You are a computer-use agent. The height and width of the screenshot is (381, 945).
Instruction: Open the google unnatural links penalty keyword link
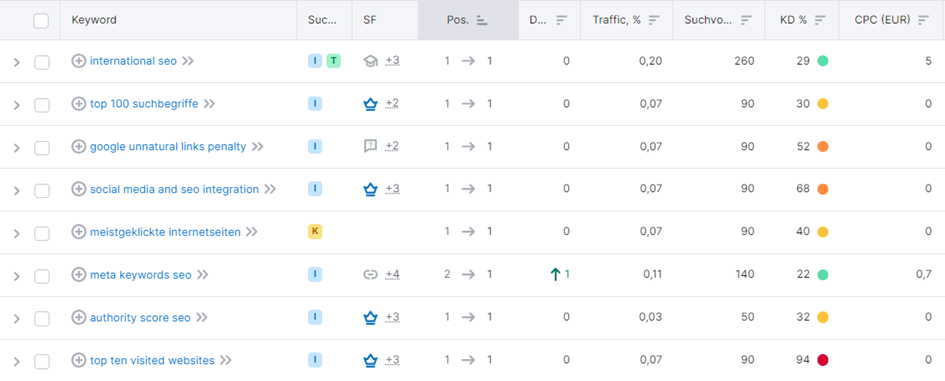(x=168, y=146)
